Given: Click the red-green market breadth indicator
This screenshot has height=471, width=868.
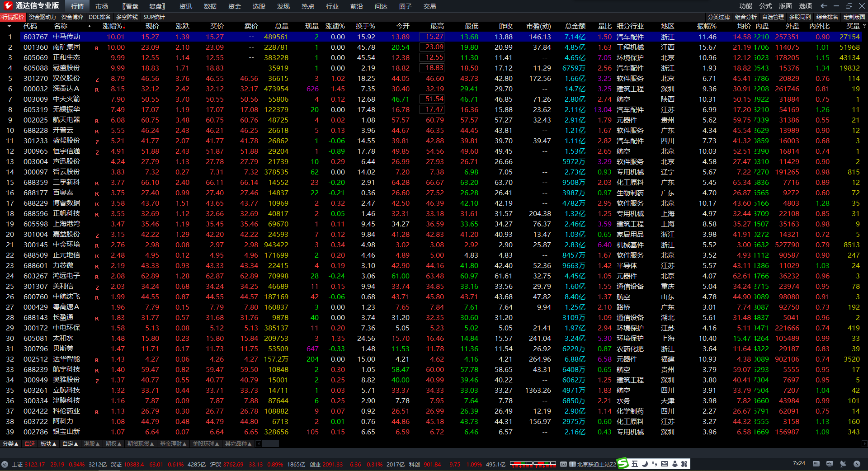Looking at the screenshot, I should [x=533, y=464].
